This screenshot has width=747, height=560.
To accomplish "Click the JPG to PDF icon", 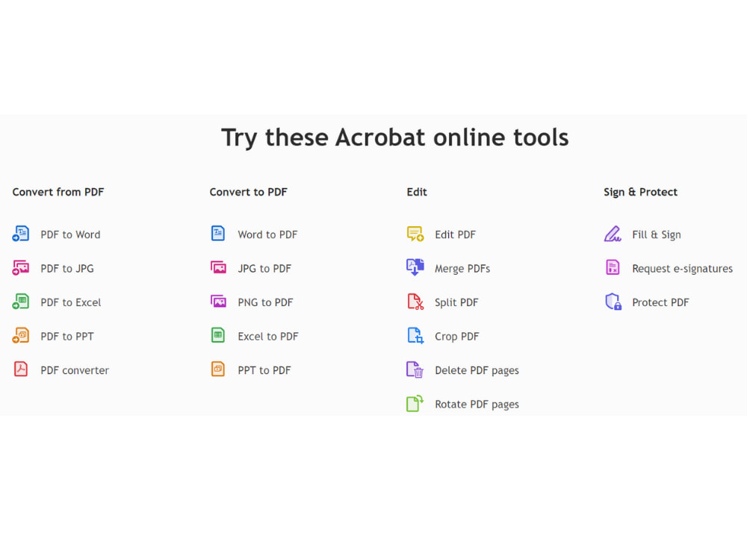I will pos(218,267).
